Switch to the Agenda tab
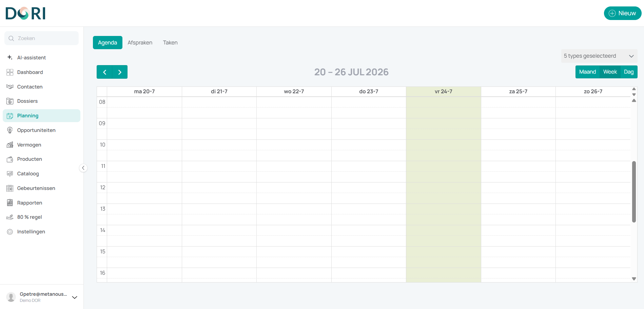 tap(108, 43)
